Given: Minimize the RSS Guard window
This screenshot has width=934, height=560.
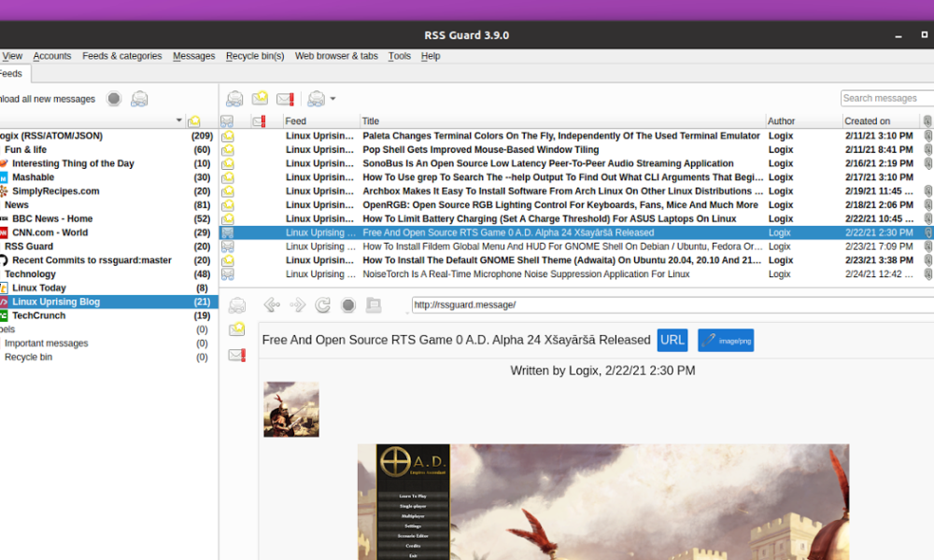Looking at the screenshot, I should (899, 35).
